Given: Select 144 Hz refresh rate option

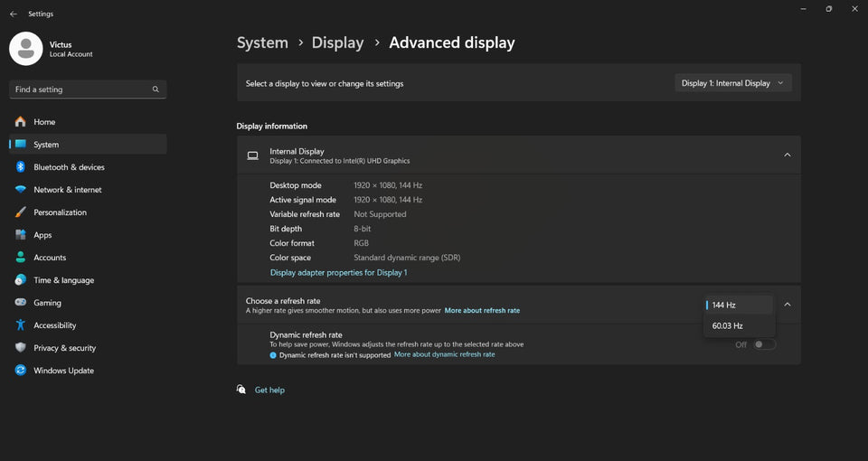Looking at the screenshot, I should (x=739, y=305).
